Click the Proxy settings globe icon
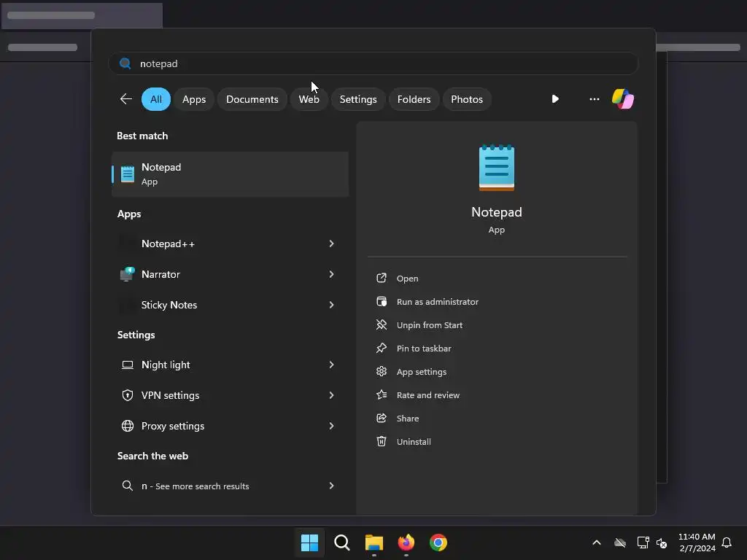This screenshot has width=747, height=560. coord(127,426)
